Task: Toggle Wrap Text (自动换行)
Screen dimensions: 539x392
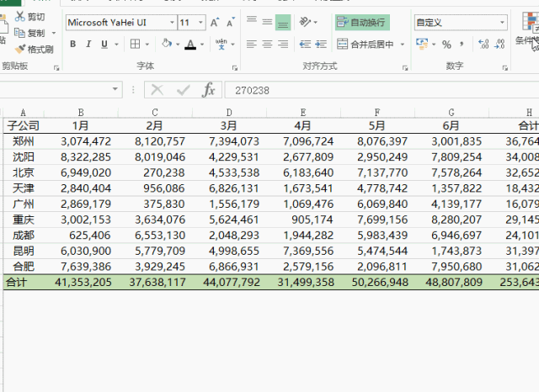Action: tap(362, 23)
